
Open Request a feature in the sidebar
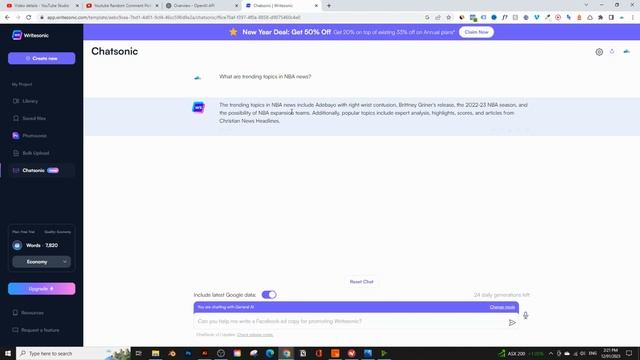(36, 330)
